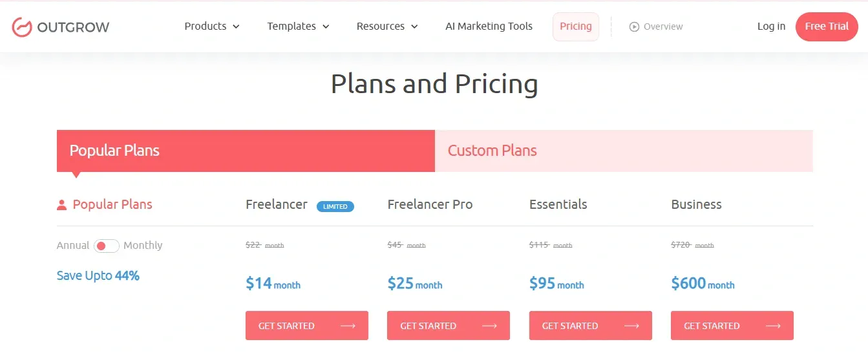Open the Log in link

[x=771, y=27]
